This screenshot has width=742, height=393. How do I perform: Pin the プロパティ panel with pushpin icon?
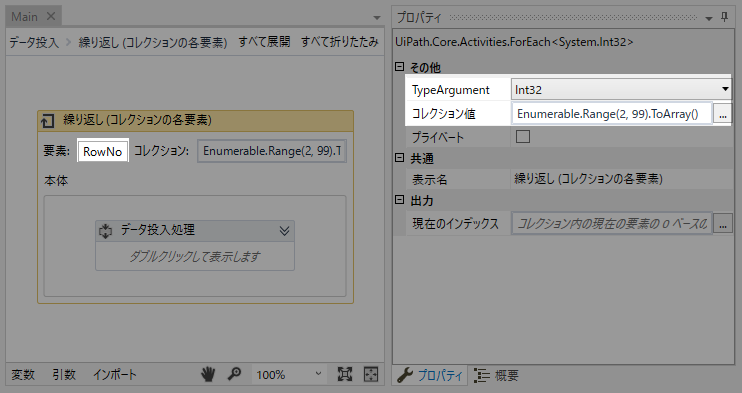click(x=724, y=18)
